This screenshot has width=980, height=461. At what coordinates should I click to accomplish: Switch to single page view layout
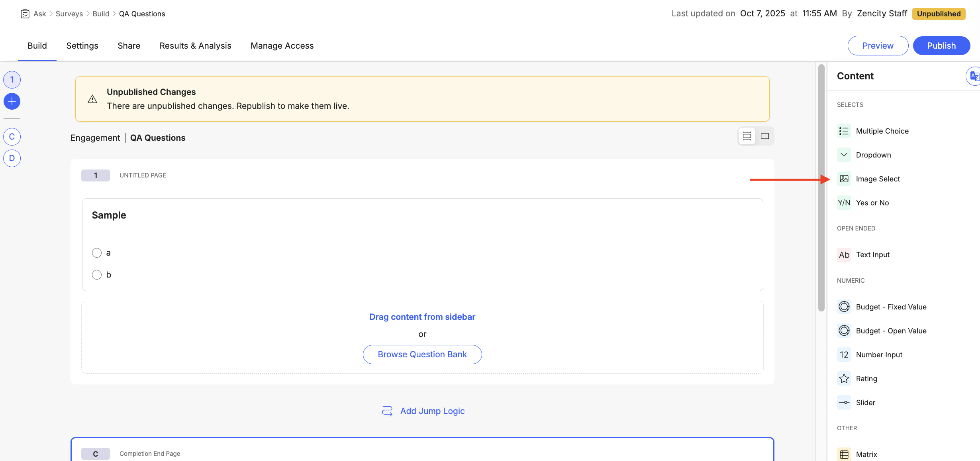coord(764,136)
